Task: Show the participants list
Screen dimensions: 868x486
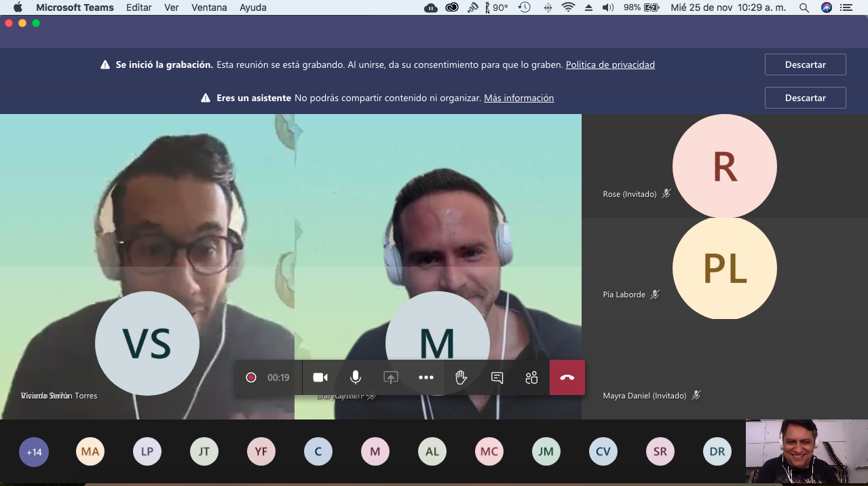Action: pyautogui.click(x=531, y=377)
